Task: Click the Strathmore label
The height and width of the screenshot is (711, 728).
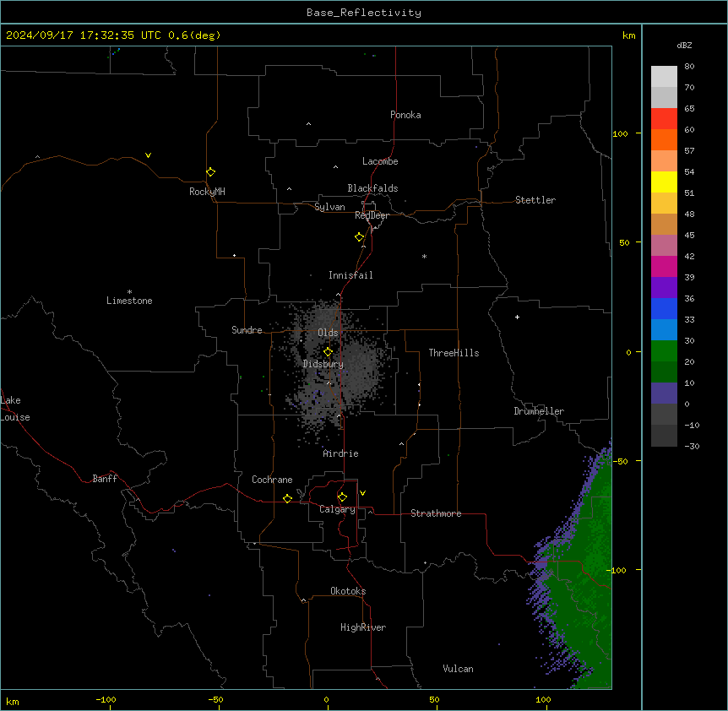Action: pos(436,513)
